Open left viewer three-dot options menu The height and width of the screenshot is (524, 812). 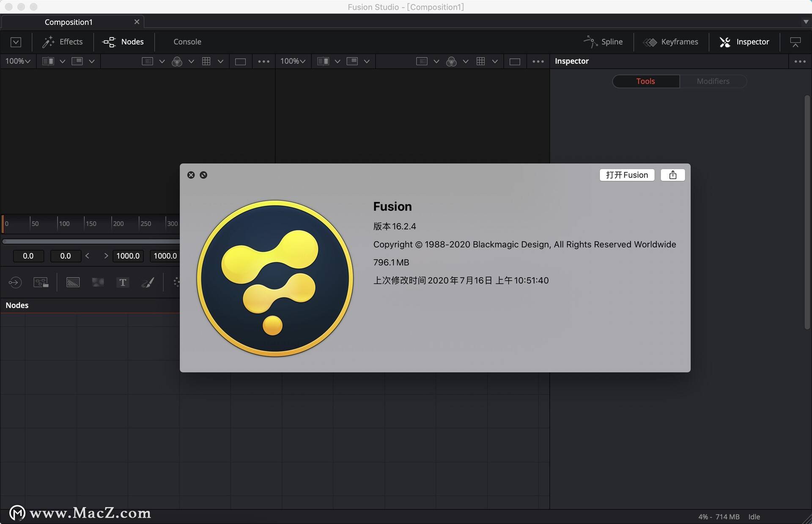coord(263,62)
